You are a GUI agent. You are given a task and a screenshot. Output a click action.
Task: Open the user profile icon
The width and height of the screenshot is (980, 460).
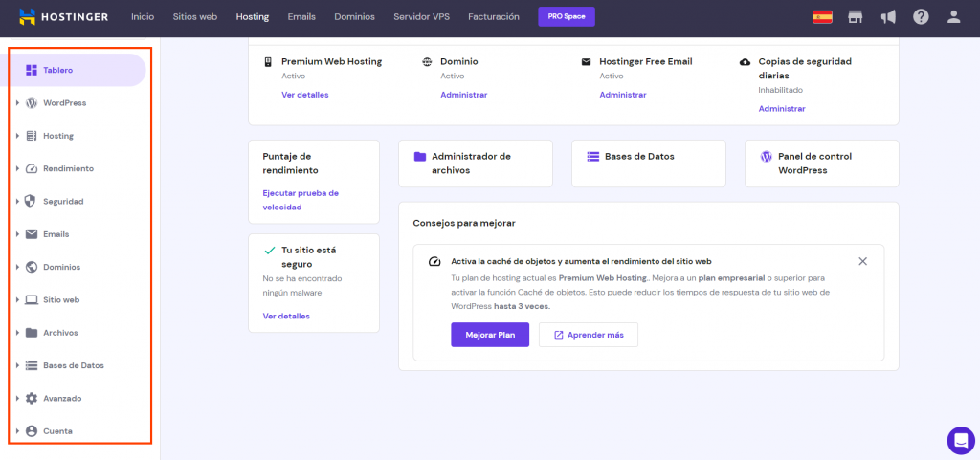(953, 16)
